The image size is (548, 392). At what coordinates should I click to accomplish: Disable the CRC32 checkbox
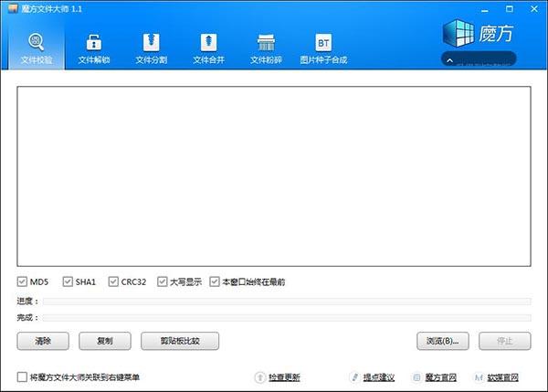[113, 281]
